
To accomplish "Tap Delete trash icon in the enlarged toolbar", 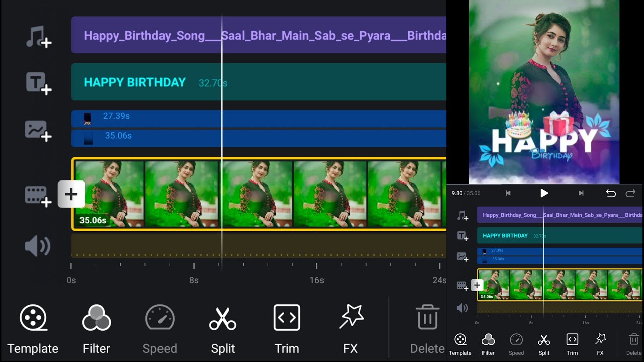I will click(x=427, y=330).
